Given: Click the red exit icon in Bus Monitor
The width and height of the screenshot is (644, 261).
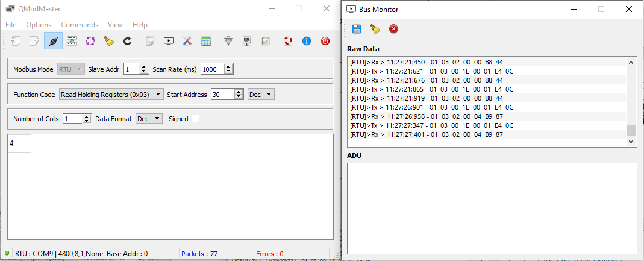Looking at the screenshot, I should (x=393, y=29).
